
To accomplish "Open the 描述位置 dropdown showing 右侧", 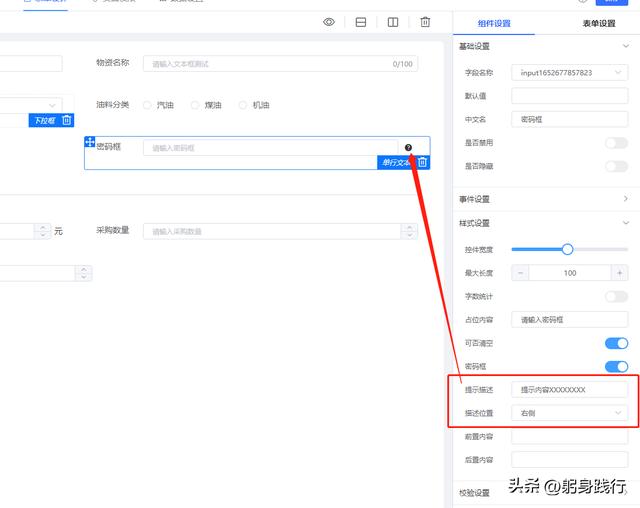I will point(569,413).
